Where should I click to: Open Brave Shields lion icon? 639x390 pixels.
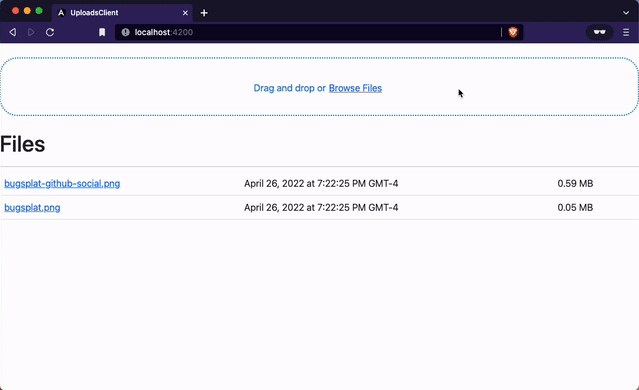tap(513, 32)
